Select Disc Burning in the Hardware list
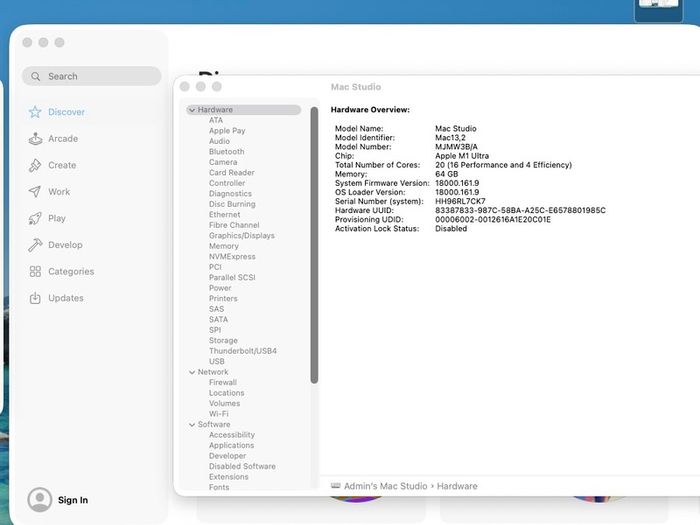This screenshot has height=525, width=700. tap(232, 204)
